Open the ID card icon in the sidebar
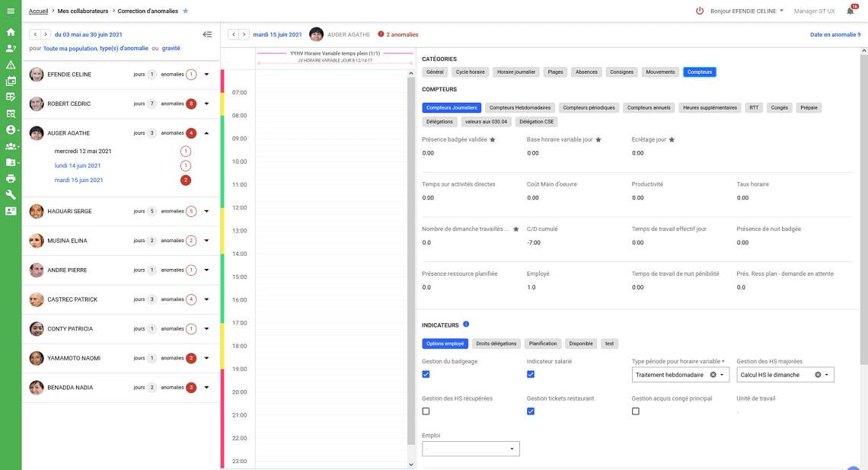Image resolution: width=868 pixels, height=470 pixels. point(11,211)
